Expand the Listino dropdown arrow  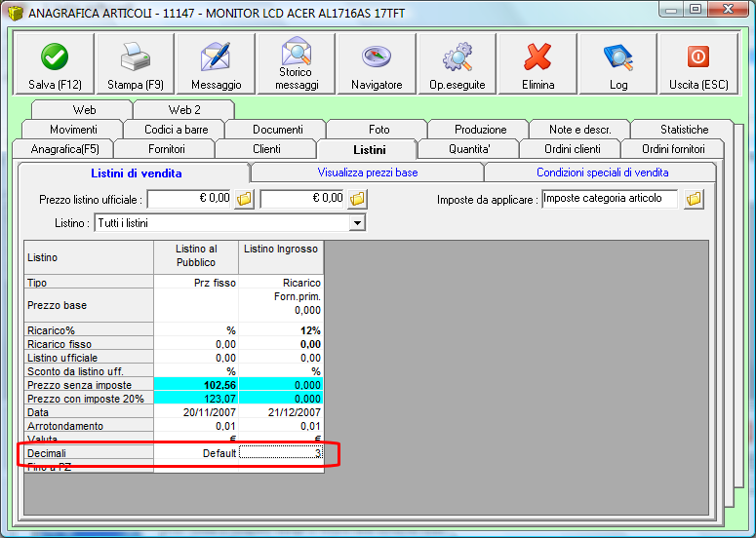[x=357, y=223]
